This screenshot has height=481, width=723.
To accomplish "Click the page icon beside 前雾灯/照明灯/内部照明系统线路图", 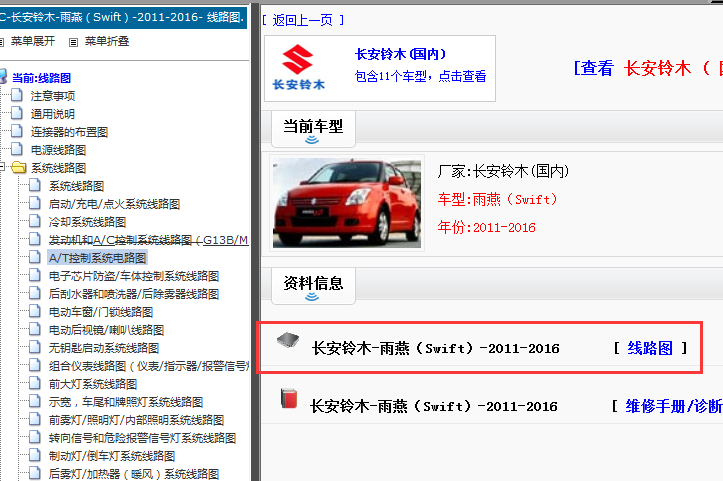I will tap(35, 419).
